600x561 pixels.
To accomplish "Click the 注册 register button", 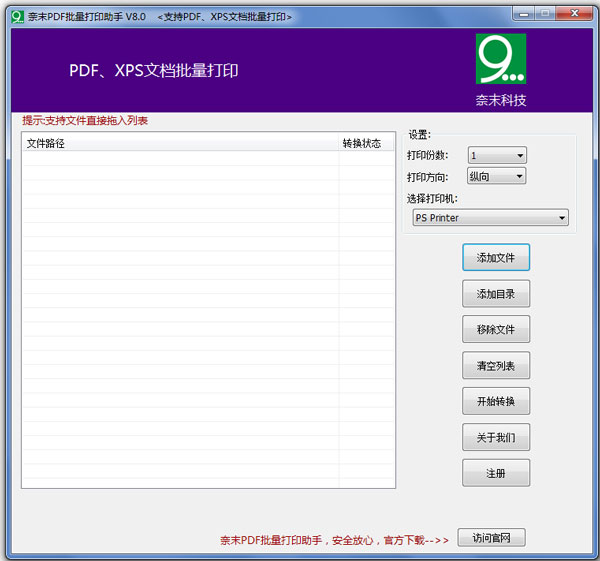I will click(x=496, y=473).
